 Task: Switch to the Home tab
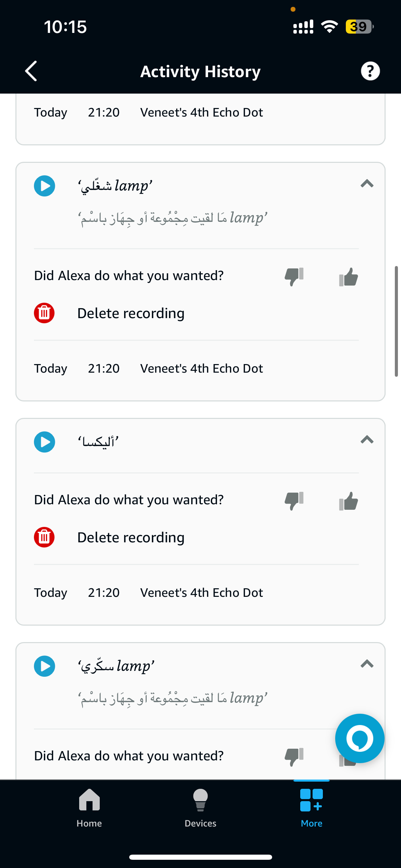tap(89, 808)
